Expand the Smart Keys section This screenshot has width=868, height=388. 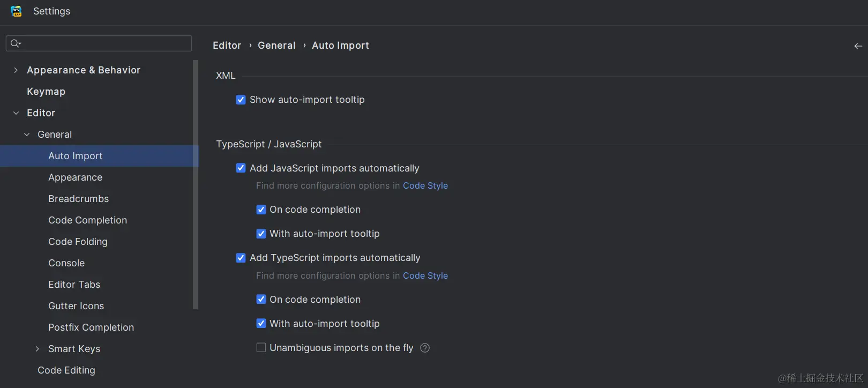pos(36,348)
